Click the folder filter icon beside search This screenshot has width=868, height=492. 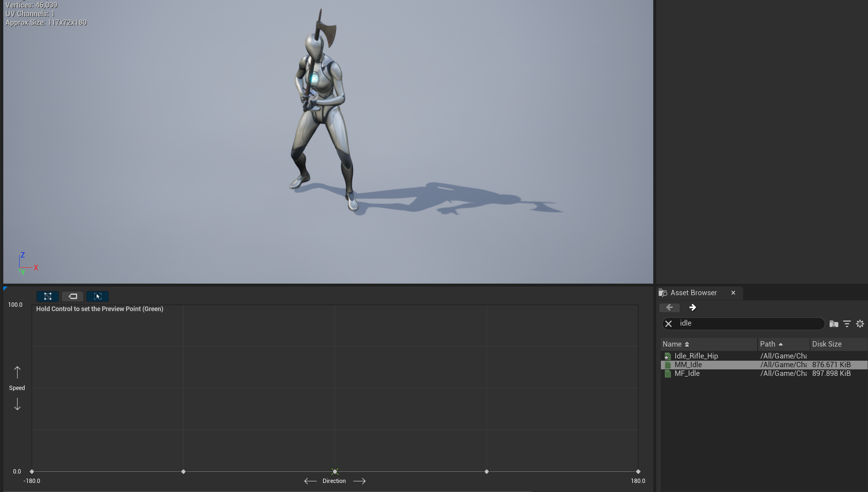pyautogui.click(x=834, y=324)
